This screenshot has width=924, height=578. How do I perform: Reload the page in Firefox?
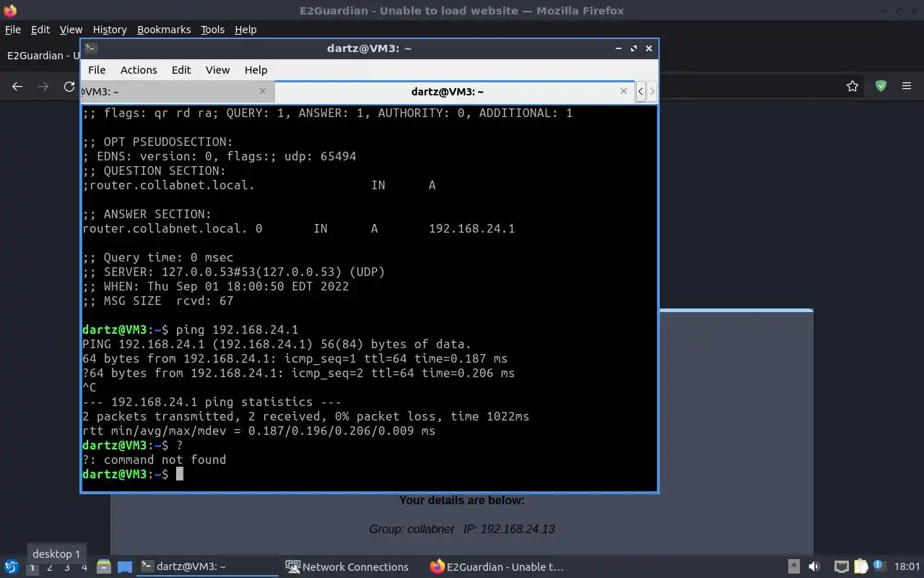click(69, 87)
